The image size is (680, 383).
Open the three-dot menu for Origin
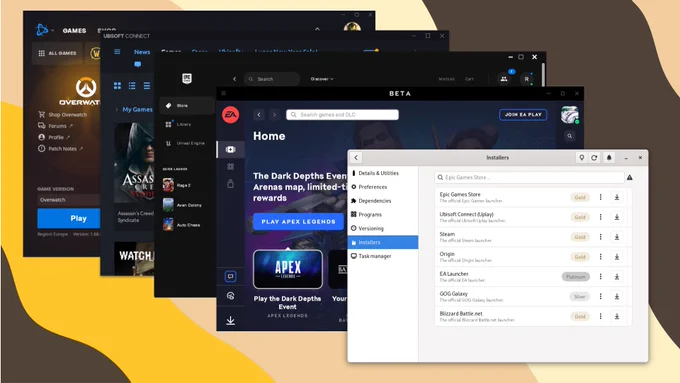coord(601,257)
